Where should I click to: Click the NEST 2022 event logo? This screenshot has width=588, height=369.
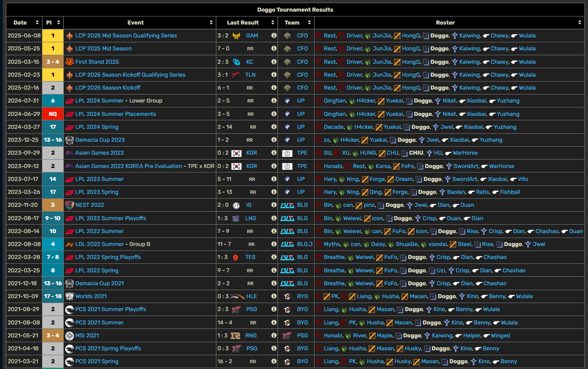click(69, 205)
